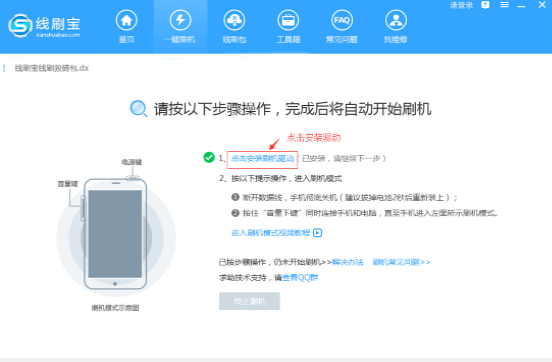Select the 一键刷机 lightning icon
552x362 pixels.
180,20
